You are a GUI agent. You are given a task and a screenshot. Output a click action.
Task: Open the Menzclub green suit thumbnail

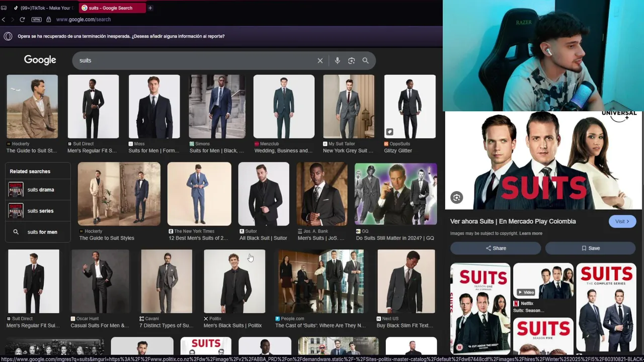click(284, 107)
